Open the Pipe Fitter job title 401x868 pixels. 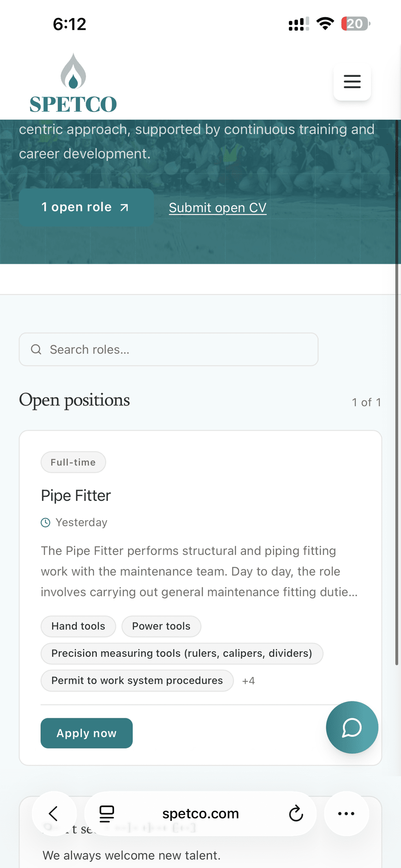pyautogui.click(x=76, y=496)
